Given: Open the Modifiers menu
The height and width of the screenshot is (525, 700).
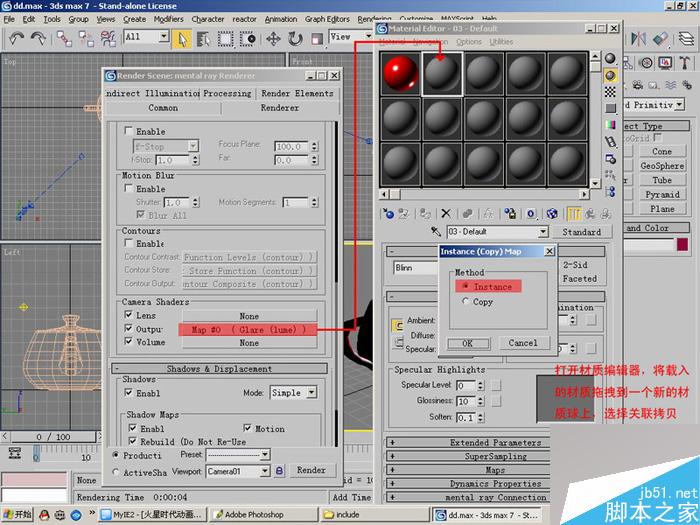Looking at the screenshot, I should (168, 19).
